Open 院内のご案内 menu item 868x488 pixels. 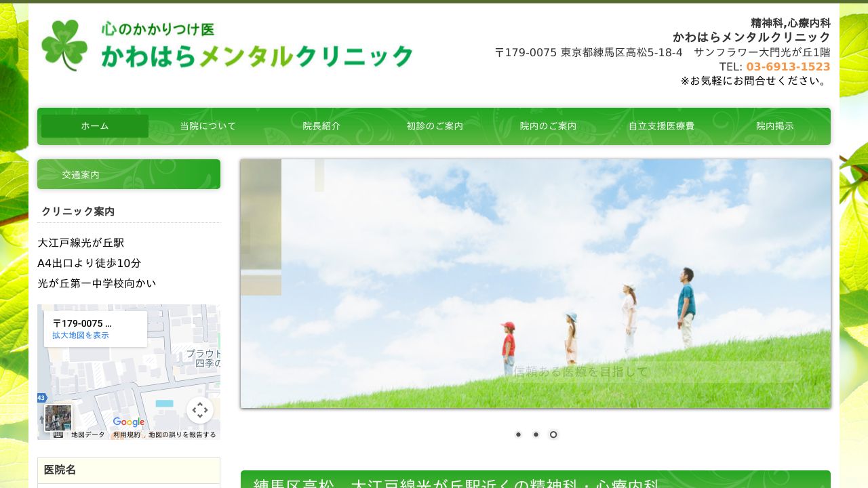point(548,126)
